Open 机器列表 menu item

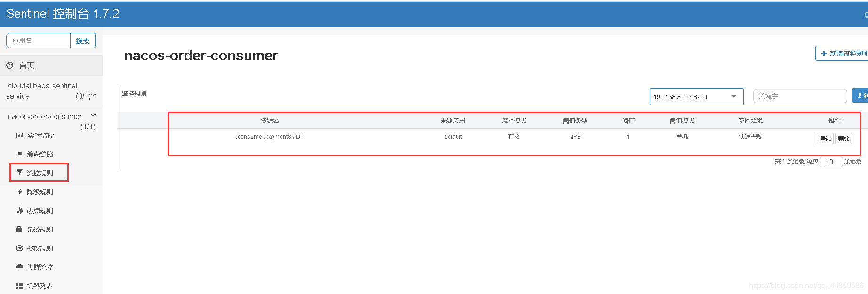pyautogui.click(x=40, y=286)
